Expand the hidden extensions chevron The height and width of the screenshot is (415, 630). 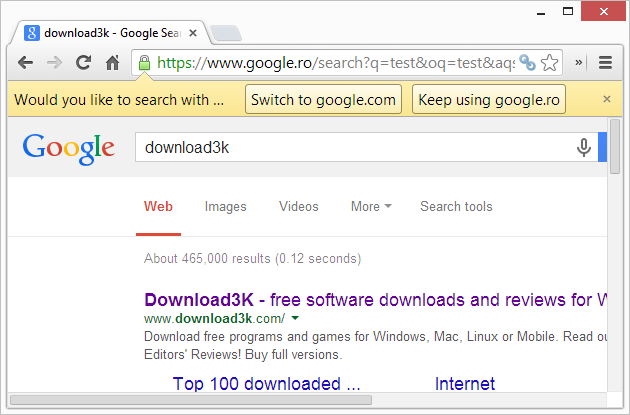click(579, 63)
